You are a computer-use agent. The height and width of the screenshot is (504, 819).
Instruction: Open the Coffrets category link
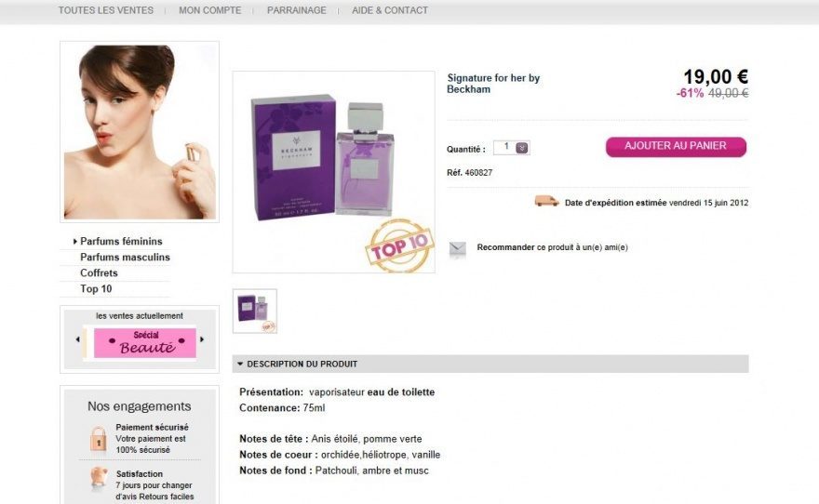pyautogui.click(x=99, y=272)
